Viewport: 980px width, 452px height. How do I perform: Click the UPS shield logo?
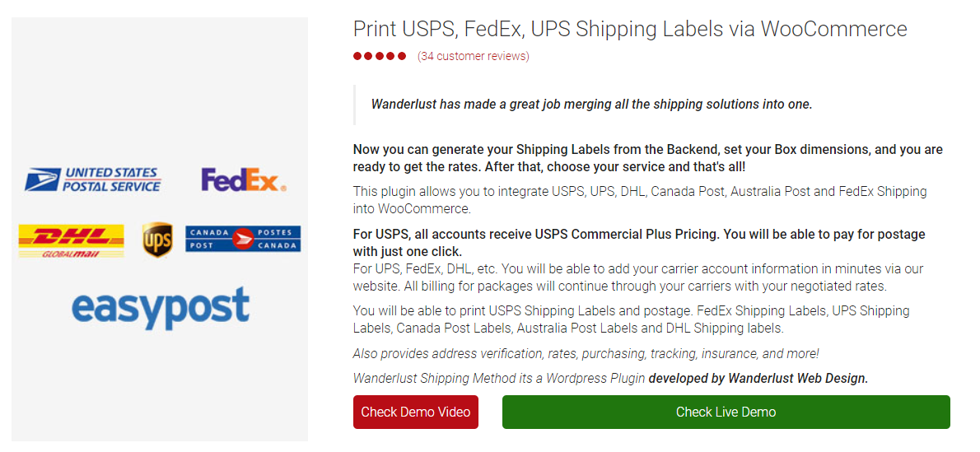(x=157, y=240)
